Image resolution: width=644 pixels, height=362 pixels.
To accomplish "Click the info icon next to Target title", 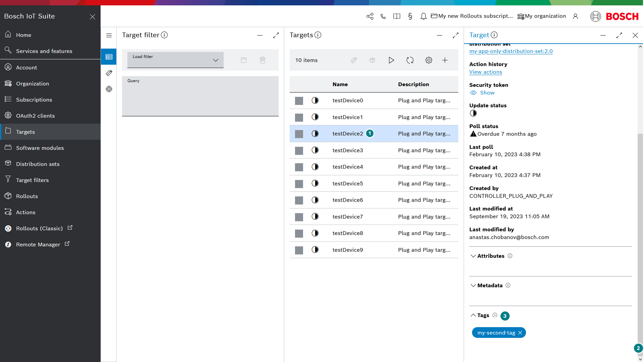I will point(494,35).
